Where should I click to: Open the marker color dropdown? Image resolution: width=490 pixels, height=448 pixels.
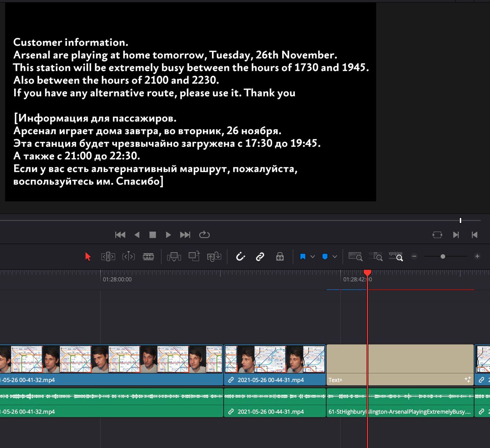point(335,257)
